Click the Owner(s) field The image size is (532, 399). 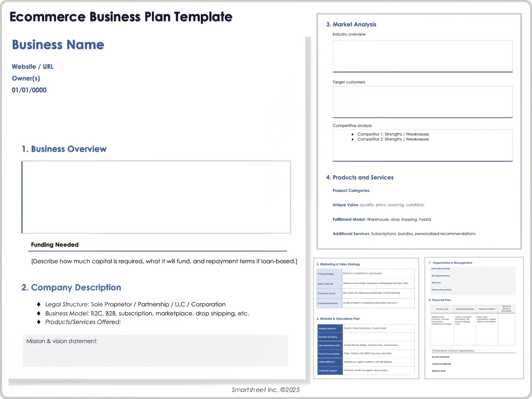(x=26, y=78)
